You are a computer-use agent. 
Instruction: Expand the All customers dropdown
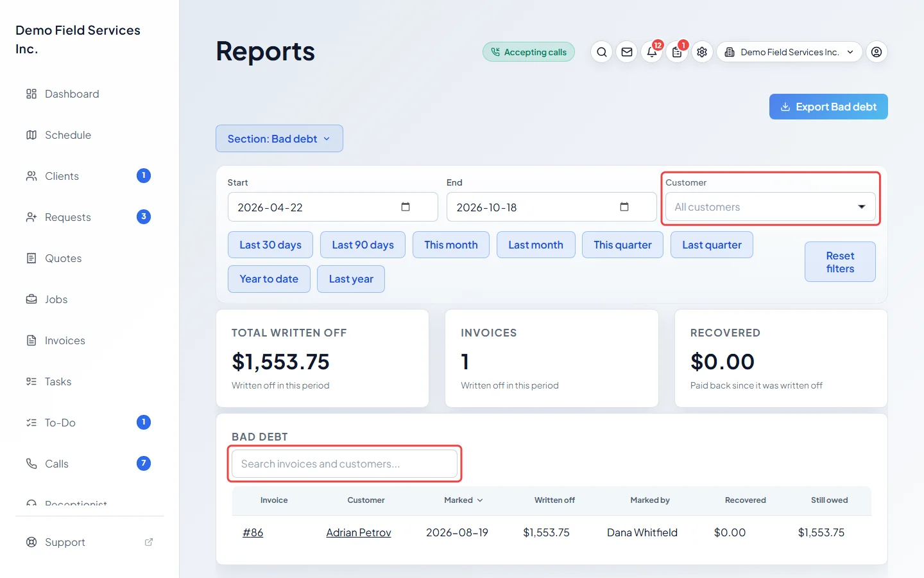point(770,207)
